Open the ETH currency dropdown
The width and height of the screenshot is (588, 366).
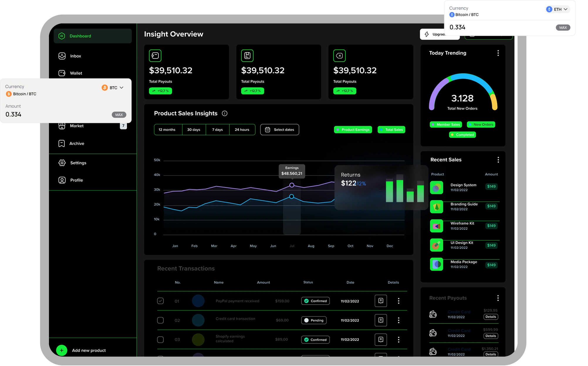(x=558, y=9)
